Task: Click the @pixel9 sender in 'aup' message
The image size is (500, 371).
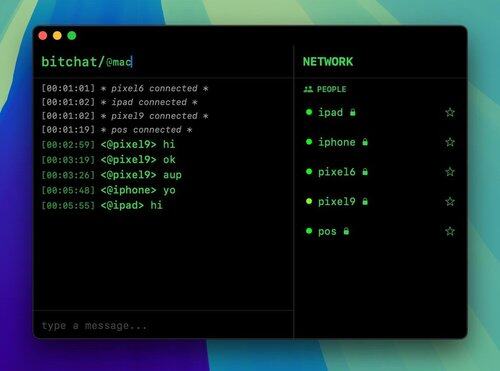Action: (x=128, y=175)
